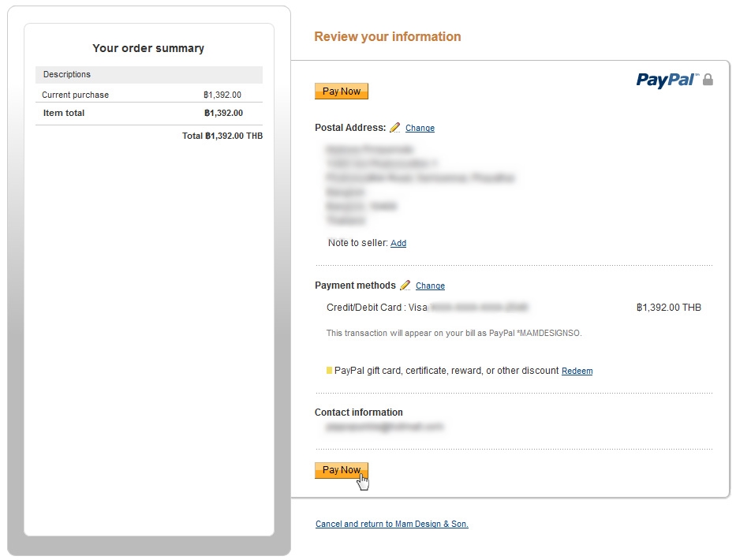Screen dimensions: 736x560
Task: Cancel and return to Mam Design & Son
Action: (x=391, y=524)
